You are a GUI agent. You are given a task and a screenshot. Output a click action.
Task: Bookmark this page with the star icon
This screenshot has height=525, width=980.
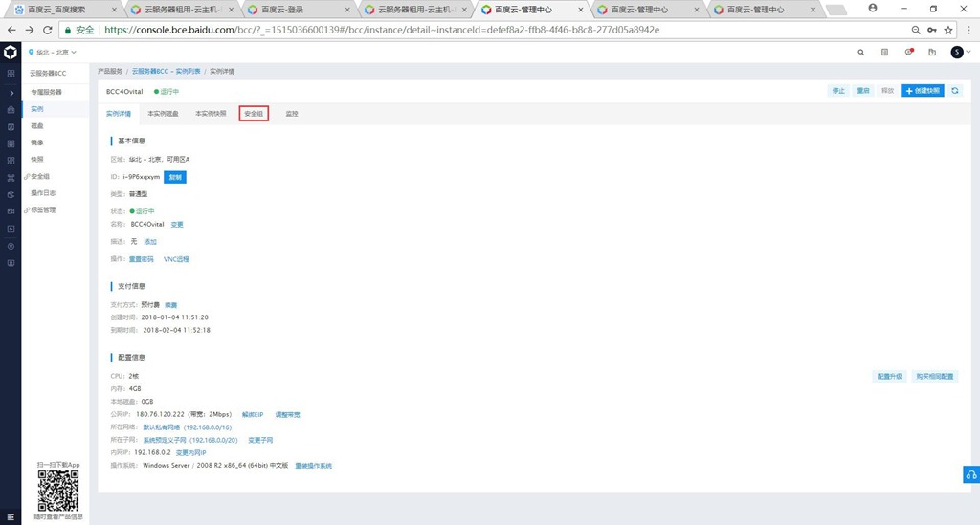coord(948,30)
